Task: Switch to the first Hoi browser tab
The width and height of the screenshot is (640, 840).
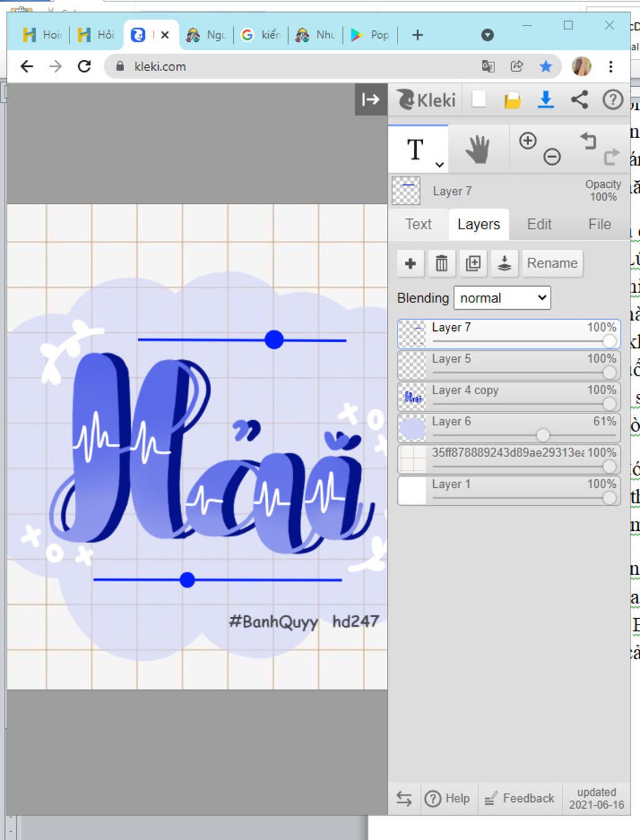Action: 42,35
